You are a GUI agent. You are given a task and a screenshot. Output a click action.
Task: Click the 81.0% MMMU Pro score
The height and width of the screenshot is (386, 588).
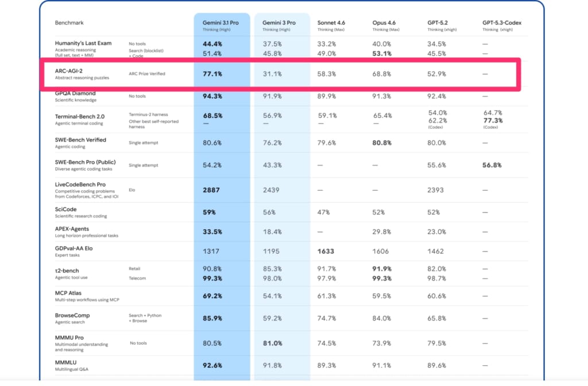(x=272, y=343)
